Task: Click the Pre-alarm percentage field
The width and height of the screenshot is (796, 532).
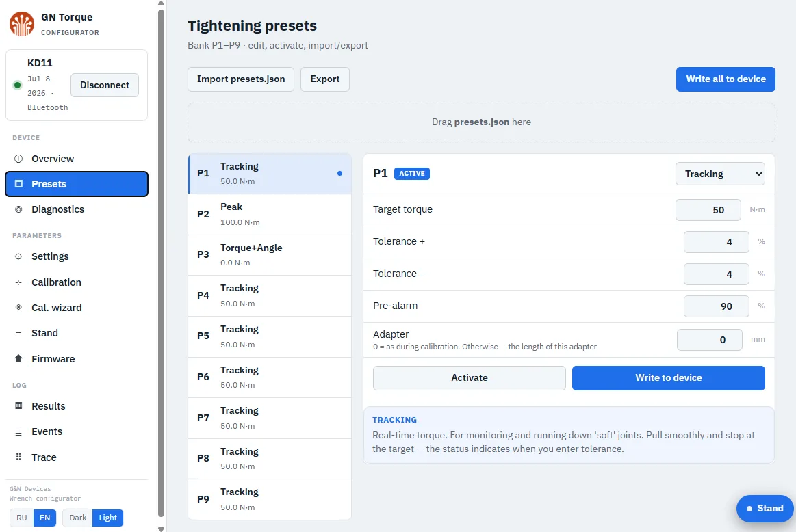Action: pos(717,306)
